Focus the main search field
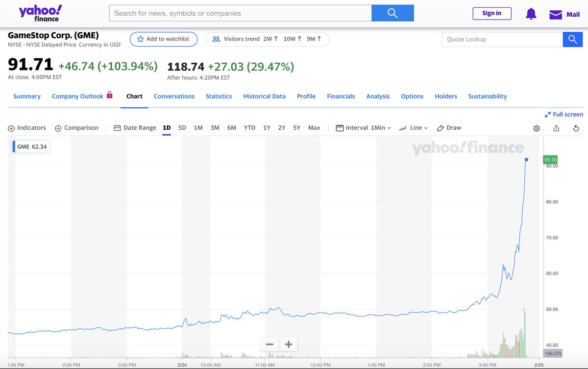The image size is (588, 369). pos(240,13)
